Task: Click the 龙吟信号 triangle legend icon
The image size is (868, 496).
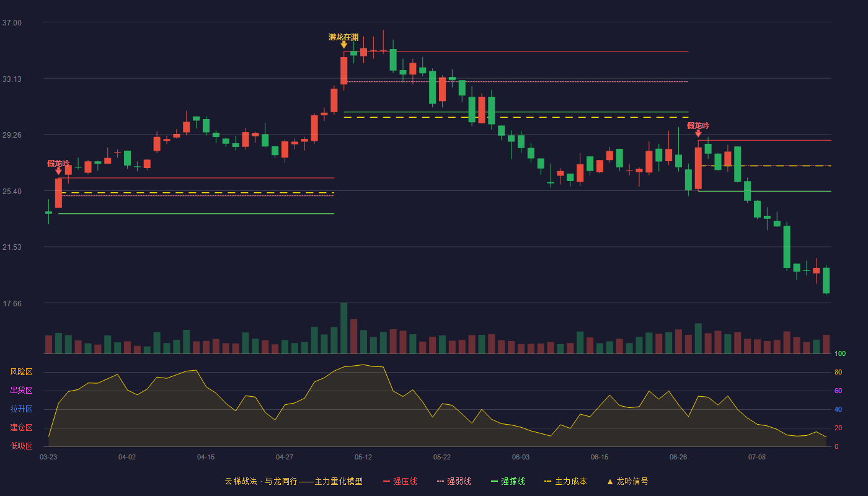Action: pos(609,481)
